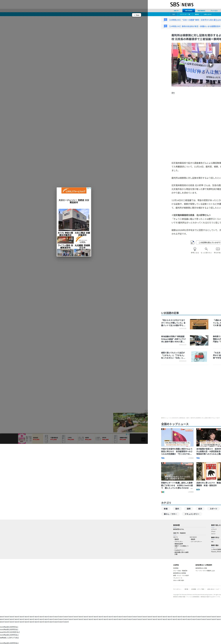Select the ドキュメンタリー category pill
Screen dimensions: 221x644
tap(192, 514)
